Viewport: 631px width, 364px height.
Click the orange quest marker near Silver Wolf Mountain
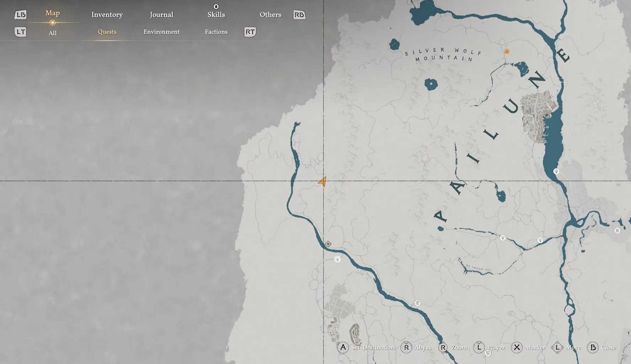point(507,51)
